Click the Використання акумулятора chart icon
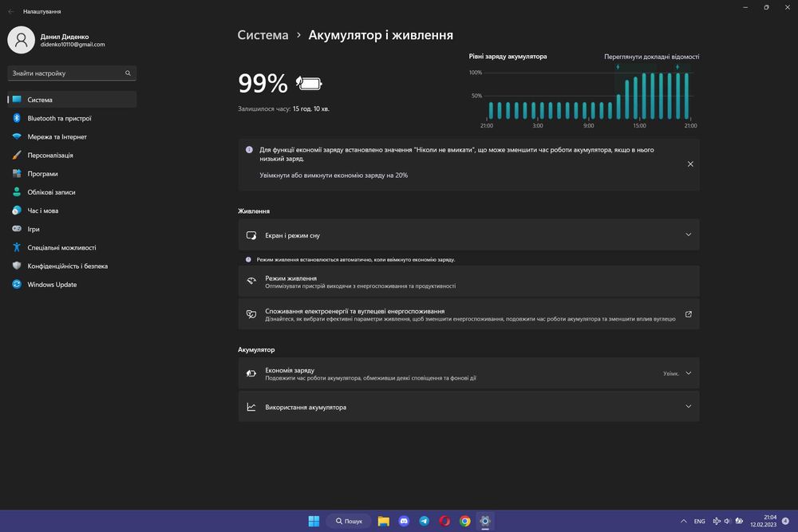 [x=251, y=407]
